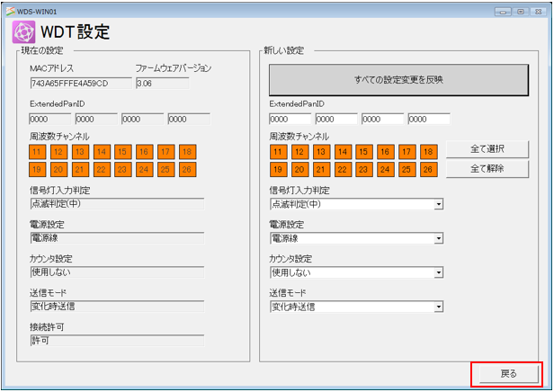Click first ExtendedPanID field in new settings
Screen dimensions: 554x392
[x=290, y=119]
